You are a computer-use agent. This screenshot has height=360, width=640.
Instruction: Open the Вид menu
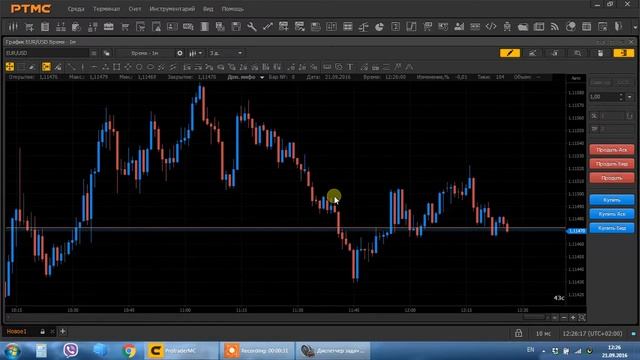point(208,9)
